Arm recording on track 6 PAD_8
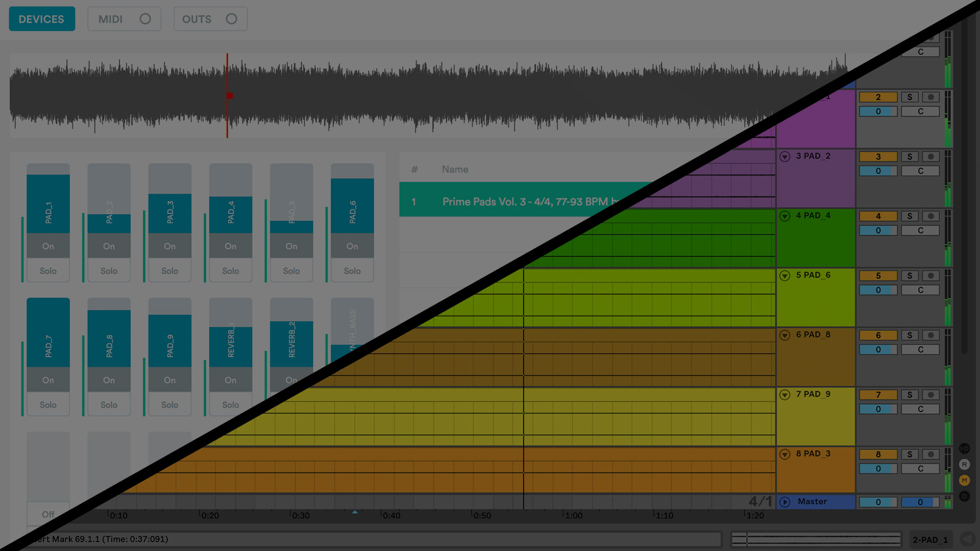The width and height of the screenshot is (980, 551). pos(931,335)
